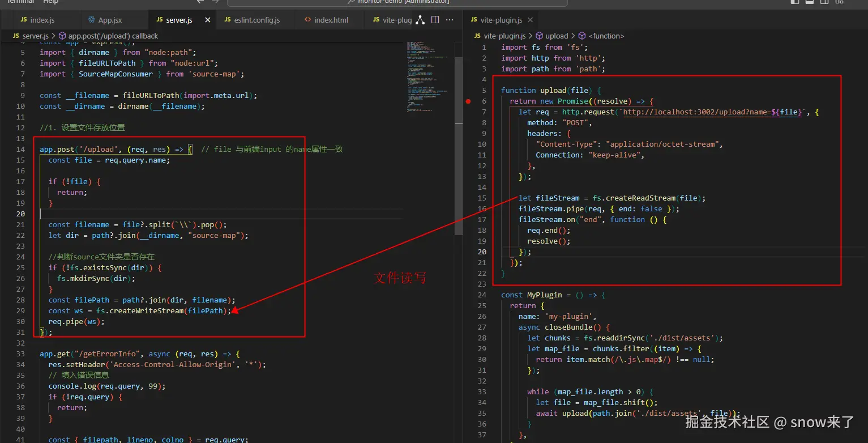
Task: Open the editor more actions ellipsis
Action: pos(450,20)
